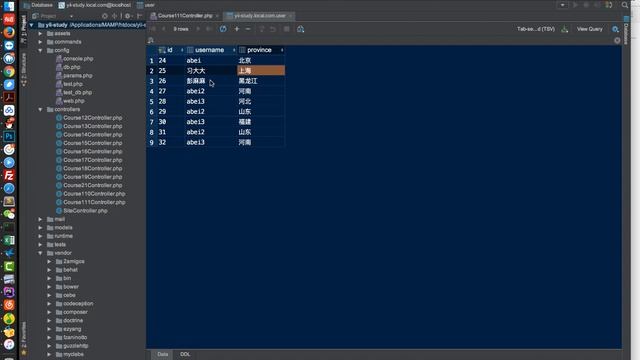Collapse the config folder

(x=40, y=50)
